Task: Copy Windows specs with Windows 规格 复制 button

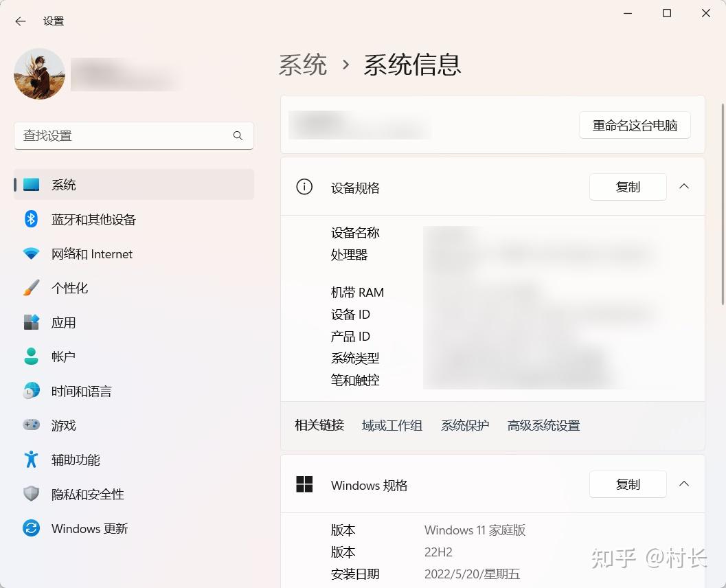Action: (628, 484)
